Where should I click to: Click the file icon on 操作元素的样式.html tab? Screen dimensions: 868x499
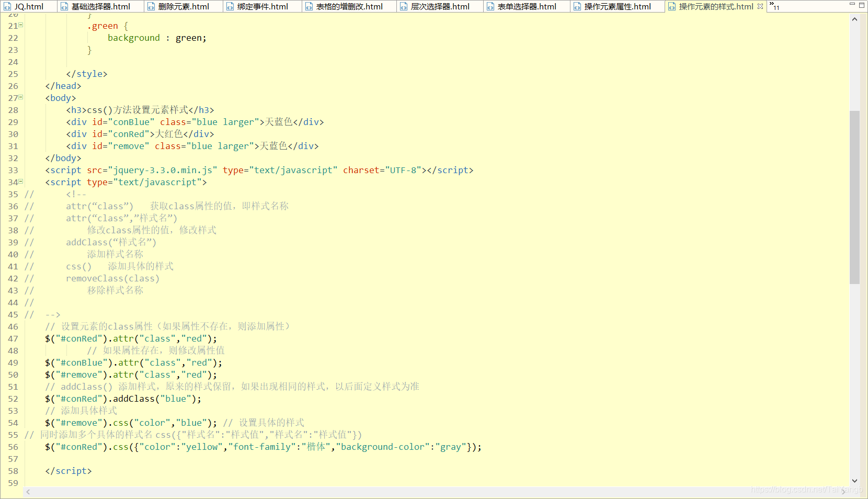[x=672, y=7]
